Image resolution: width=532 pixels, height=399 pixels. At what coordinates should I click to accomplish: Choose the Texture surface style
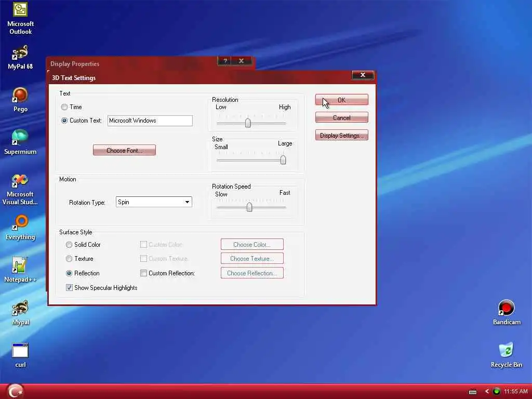point(69,259)
